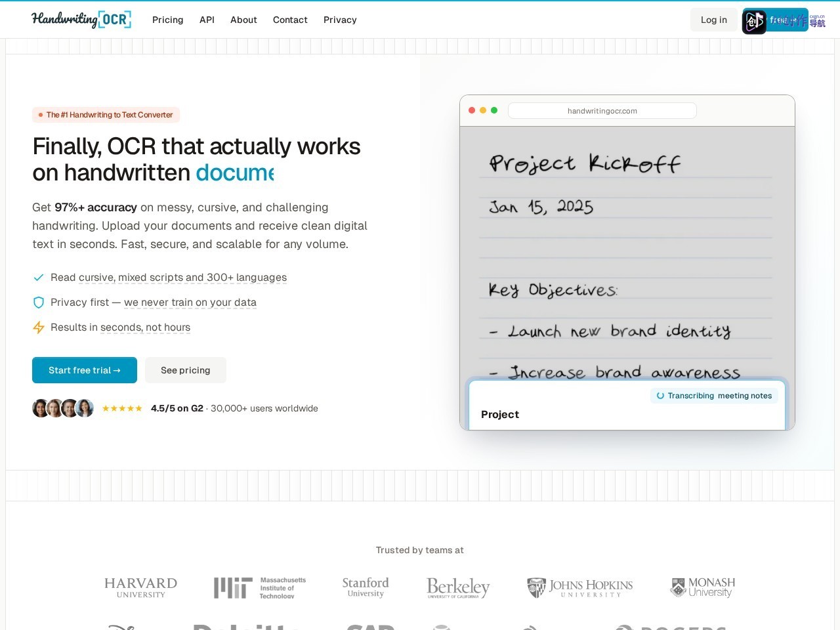
Task: Select the handwritten 'Jan 15, 2025' line
Action: 541,207
